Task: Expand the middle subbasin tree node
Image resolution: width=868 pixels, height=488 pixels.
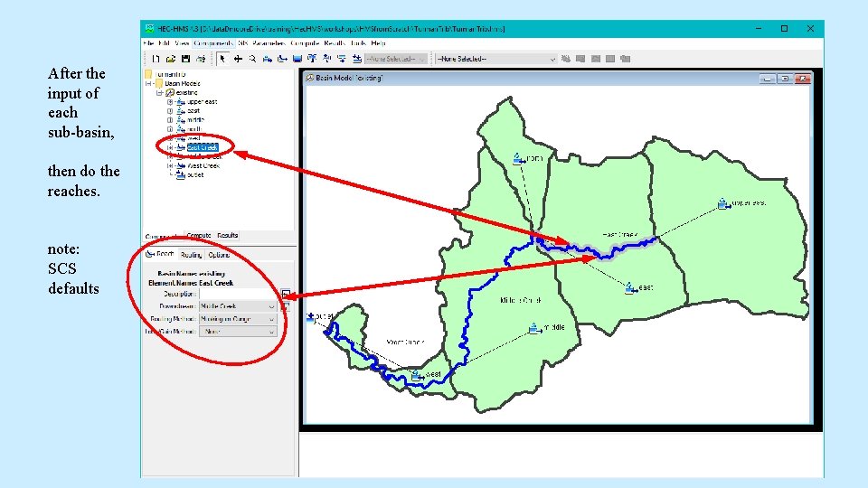Action: (170, 119)
